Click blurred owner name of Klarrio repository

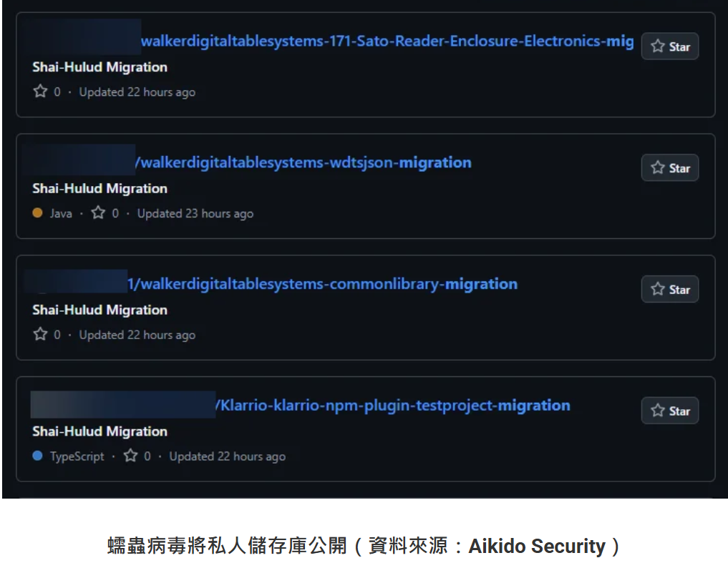122,405
